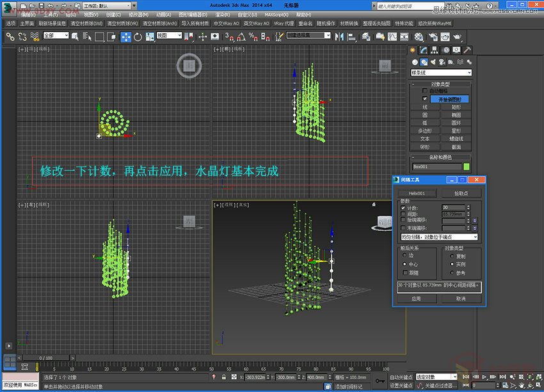Collapse the 对象类型 rollout

click(440, 84)
